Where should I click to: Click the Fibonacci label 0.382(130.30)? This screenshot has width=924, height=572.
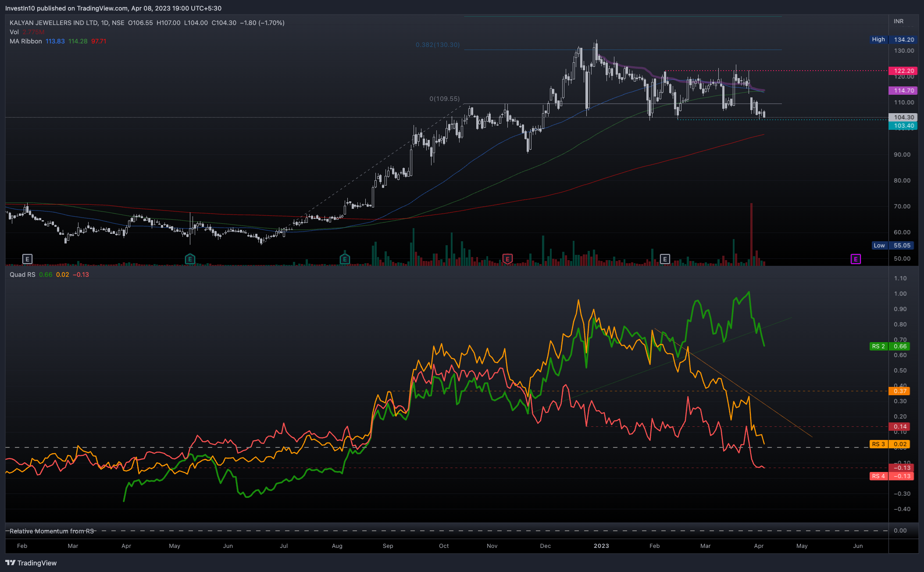tap(438, 45)
